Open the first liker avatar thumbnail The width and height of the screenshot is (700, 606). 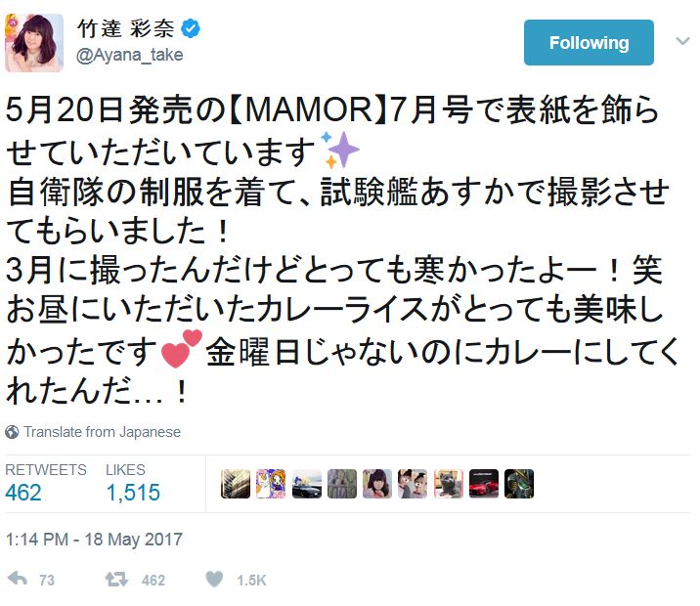pos(236,484)
